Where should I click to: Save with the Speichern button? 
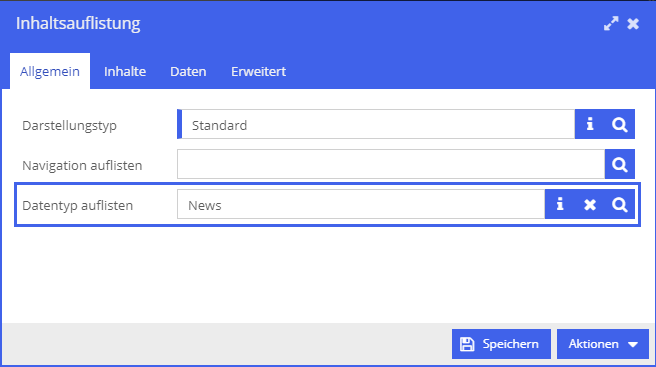501,344
